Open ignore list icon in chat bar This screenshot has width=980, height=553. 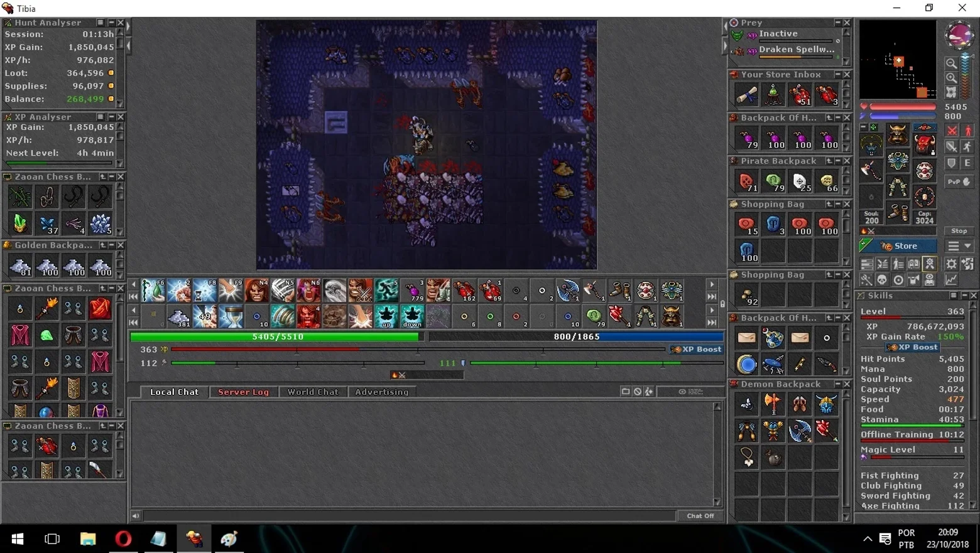(637, 392)
